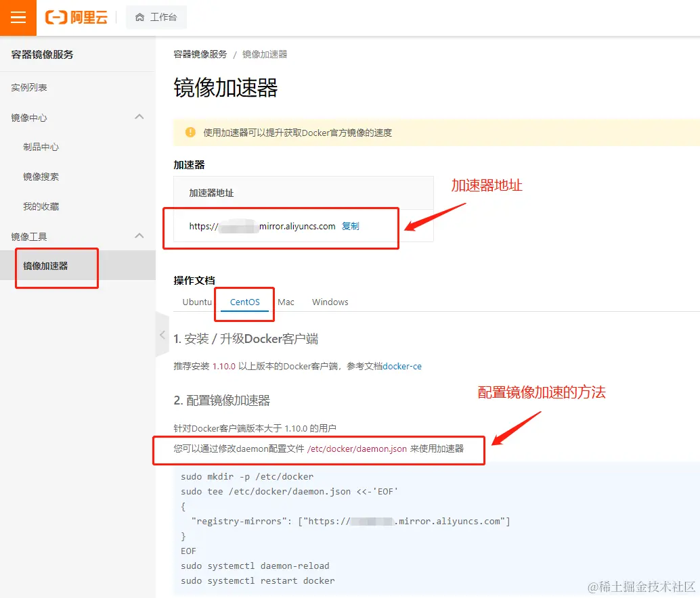Click the 'sudo systemctl daemon-reload' line

tap(255, 566)
